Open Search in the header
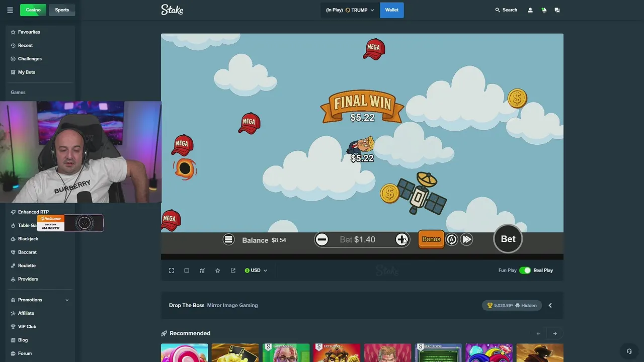Image resolution: width=644 pixels, height=362 pixels. pyautogui.click(x=506, y=10)
